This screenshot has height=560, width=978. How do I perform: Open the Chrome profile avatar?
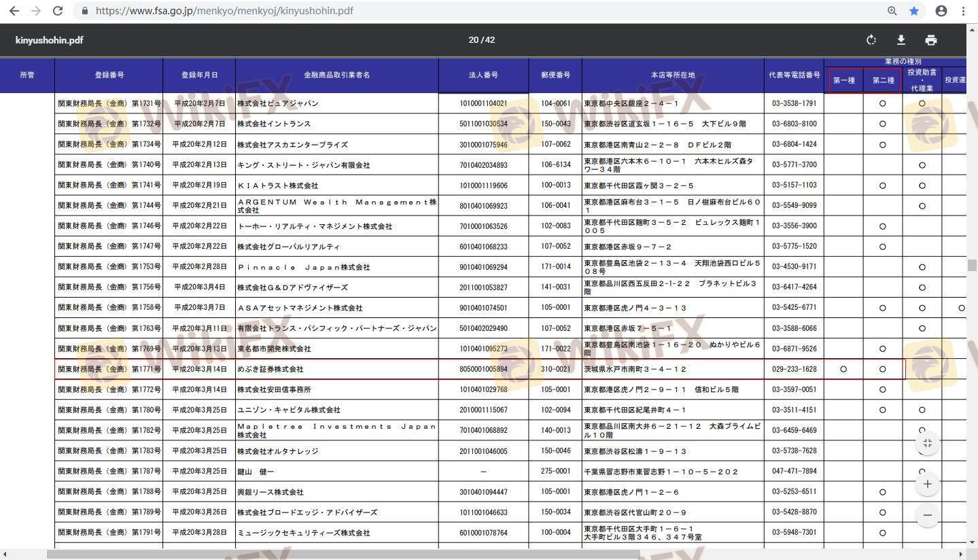(x=941, y=11)
